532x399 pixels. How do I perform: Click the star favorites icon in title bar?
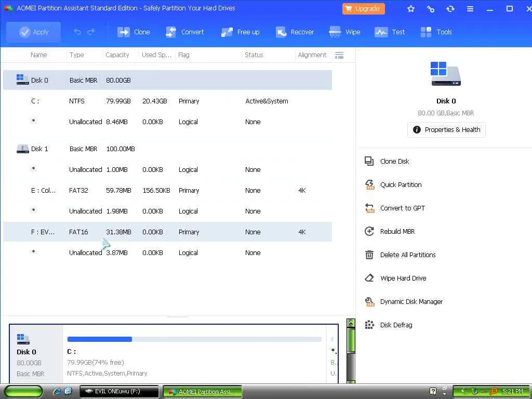411,9
